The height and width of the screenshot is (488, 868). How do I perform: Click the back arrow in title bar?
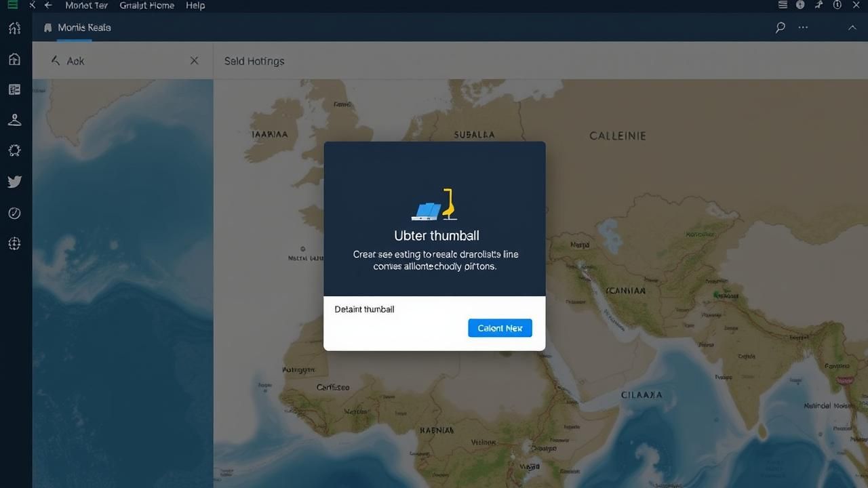point(48,5)
